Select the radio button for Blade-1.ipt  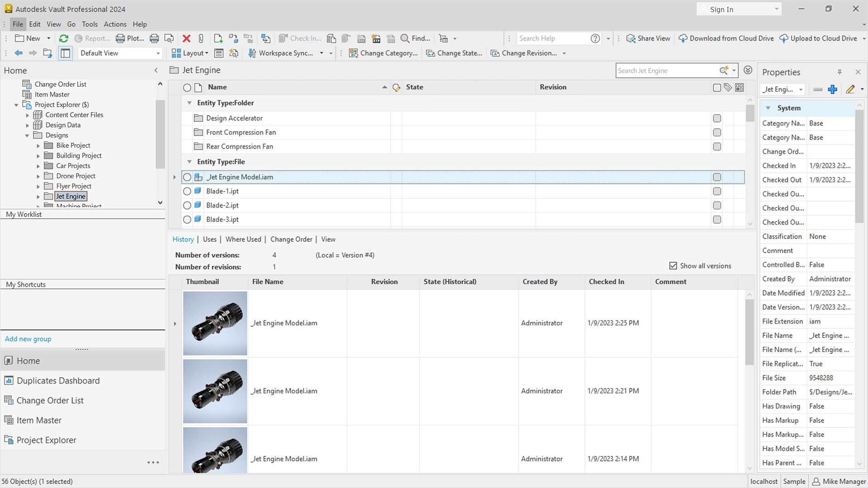(x=187, y=191)
